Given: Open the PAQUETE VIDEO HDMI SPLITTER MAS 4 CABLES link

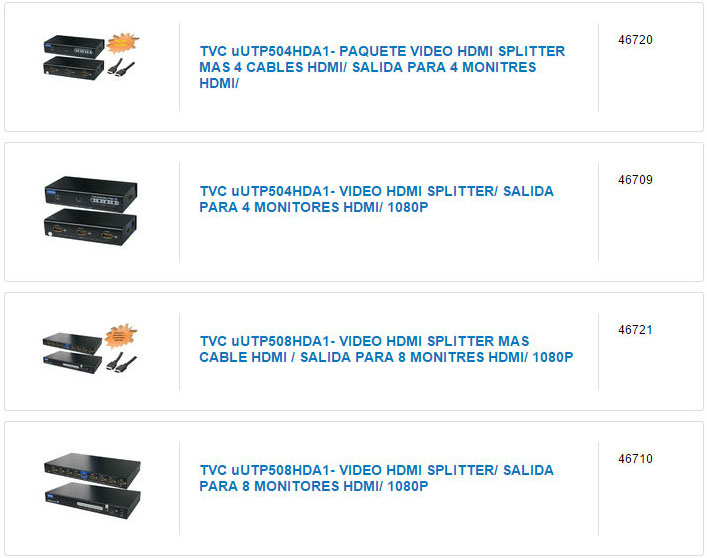Looking at the screenshot, I should point(382,67).
